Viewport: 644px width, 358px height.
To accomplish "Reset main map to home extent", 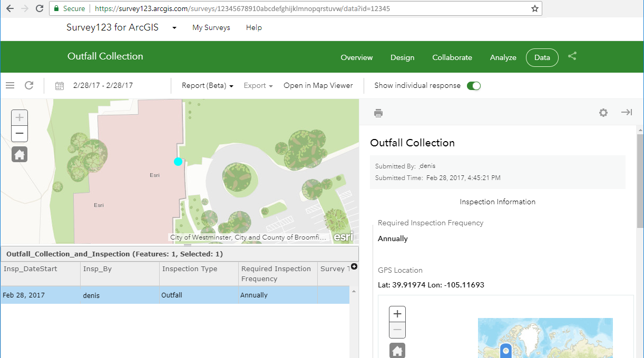I will pos(19,155).
